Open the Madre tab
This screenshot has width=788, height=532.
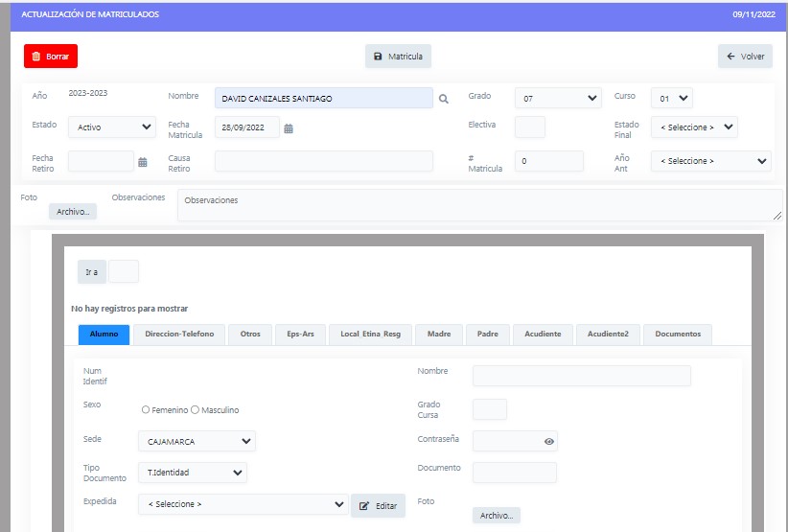click(439, 335)
